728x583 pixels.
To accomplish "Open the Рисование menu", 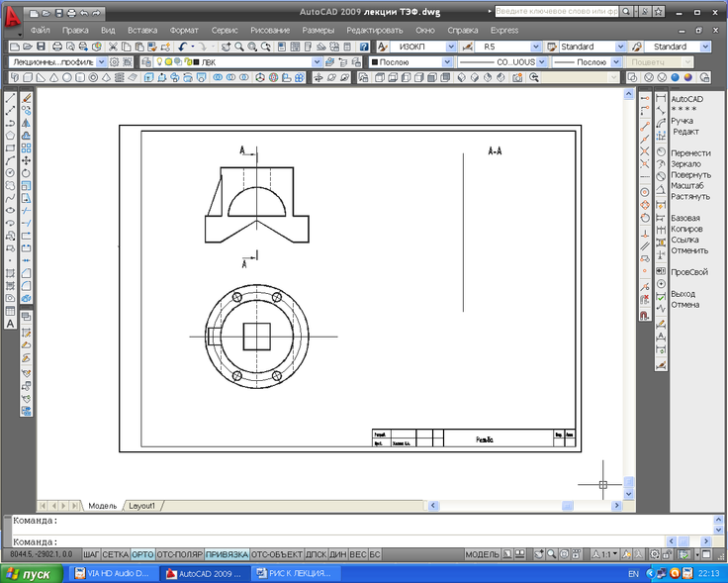I will 270,31.
